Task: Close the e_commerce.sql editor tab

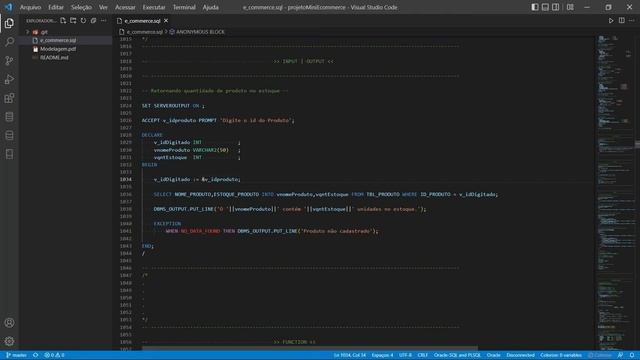Action: [166, 20]
